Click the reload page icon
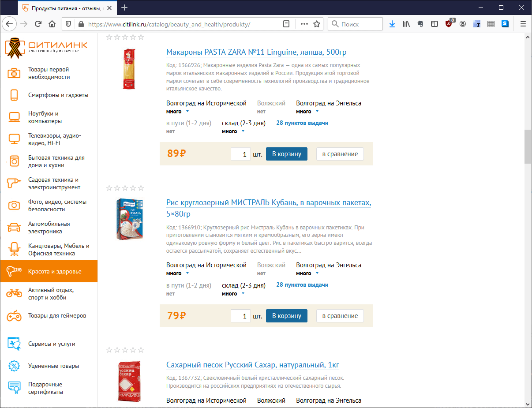 coord(38,24)
